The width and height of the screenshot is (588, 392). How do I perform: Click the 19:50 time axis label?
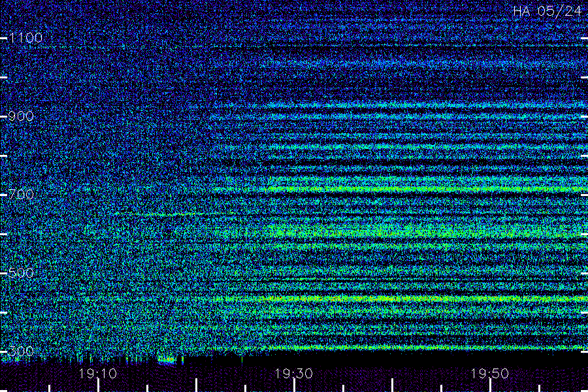click(490, 374)
